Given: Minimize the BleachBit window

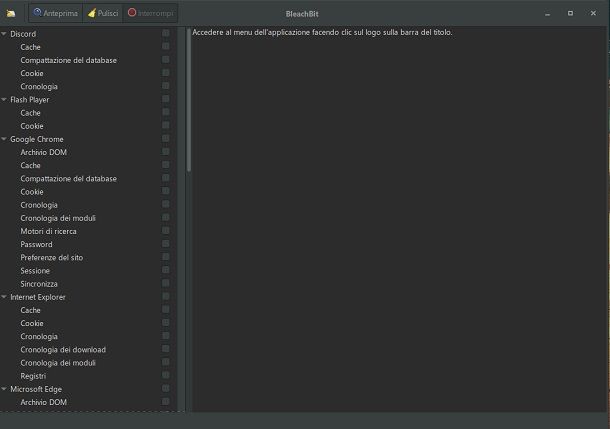Looking at the screenshot, I should tap(547, 14).
